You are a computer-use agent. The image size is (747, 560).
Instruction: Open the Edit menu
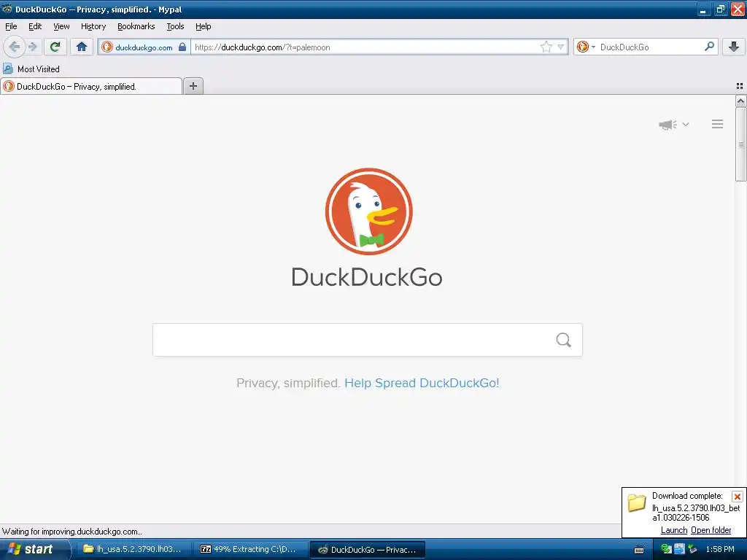(x=35, y=26)
